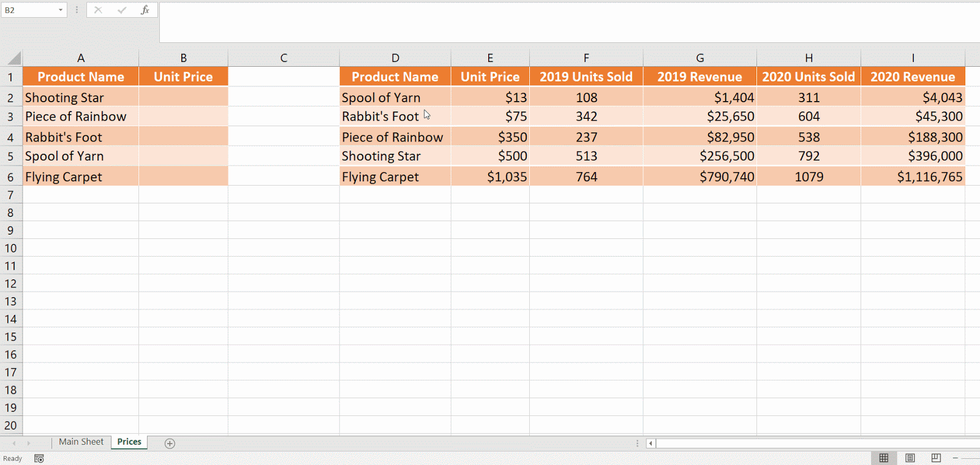This screenshot has width=980, height=465.
Task: Select column C header
Action: pyautogui.click(x=284, y=58)
